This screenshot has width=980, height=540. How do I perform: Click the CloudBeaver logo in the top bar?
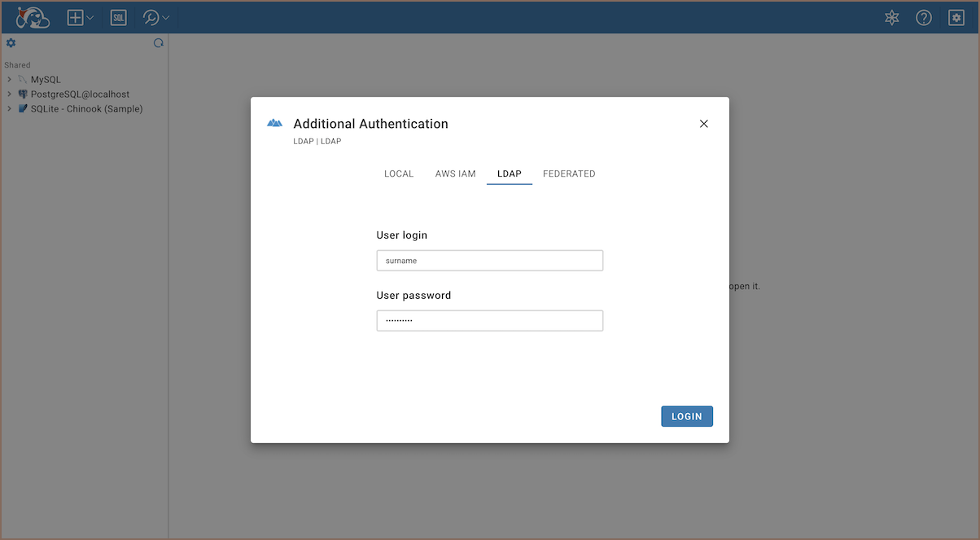tap(33, 17)
